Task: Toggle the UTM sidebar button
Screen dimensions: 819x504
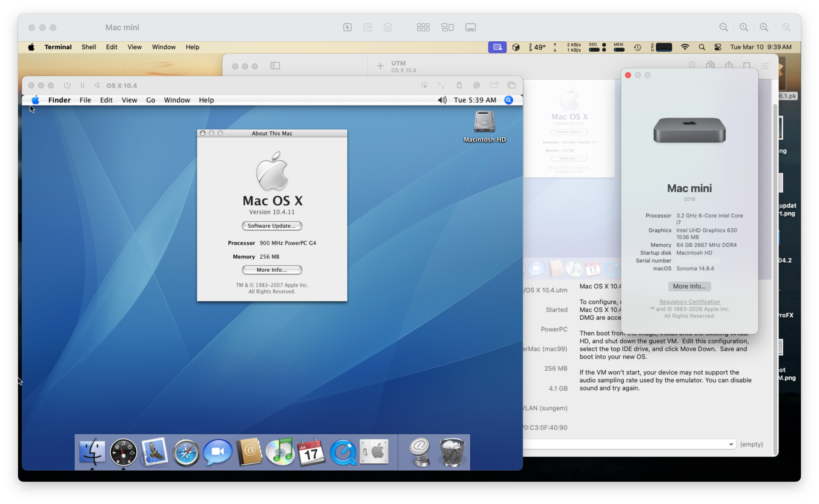Action: pos(275,66)
